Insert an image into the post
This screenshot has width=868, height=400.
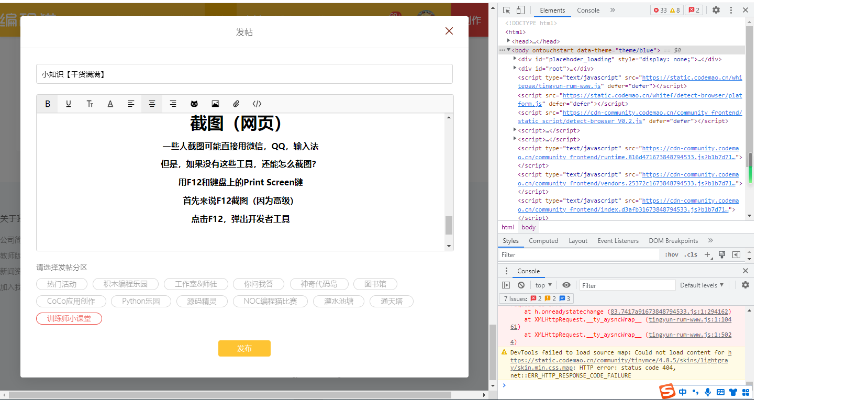click(x=215, y=104)
